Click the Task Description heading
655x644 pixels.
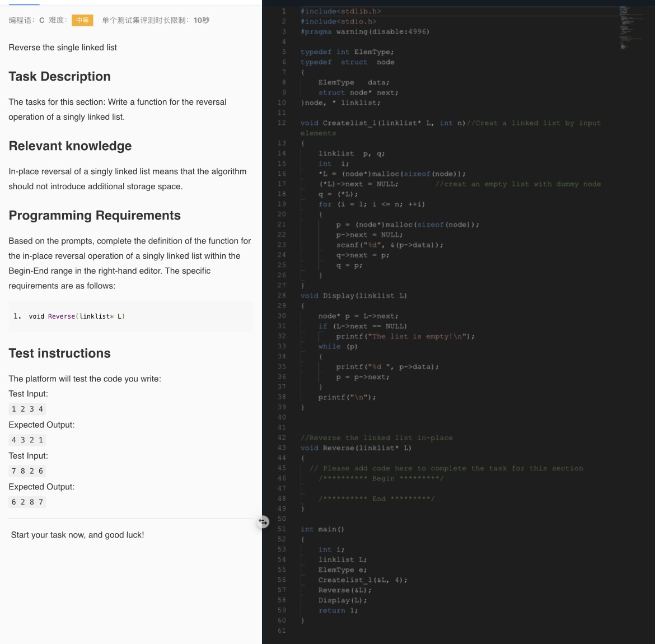point(59,76)
